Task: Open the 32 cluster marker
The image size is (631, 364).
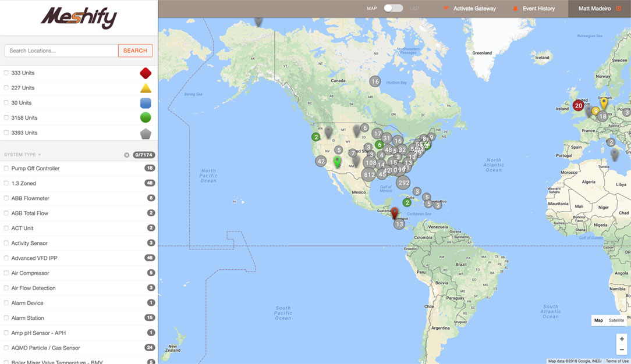Action: pyautogui.click(x=402, y=150)
